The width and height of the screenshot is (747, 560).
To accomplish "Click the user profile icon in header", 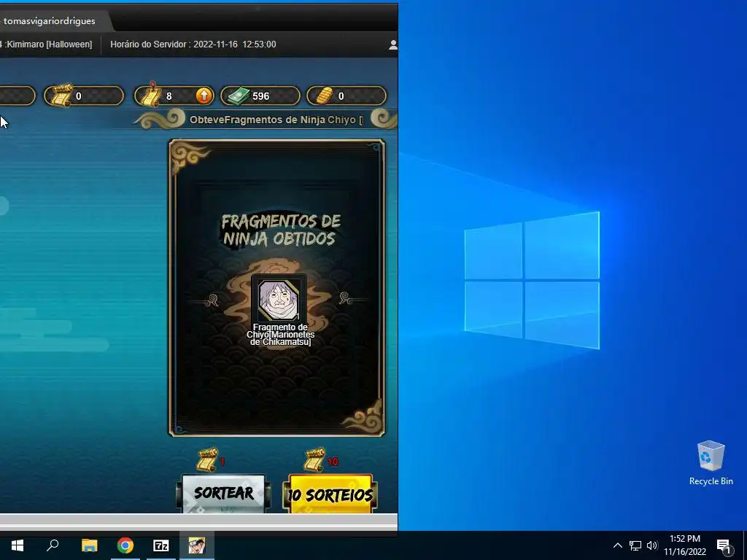I will pyautogui.click(x=393, y=44).
